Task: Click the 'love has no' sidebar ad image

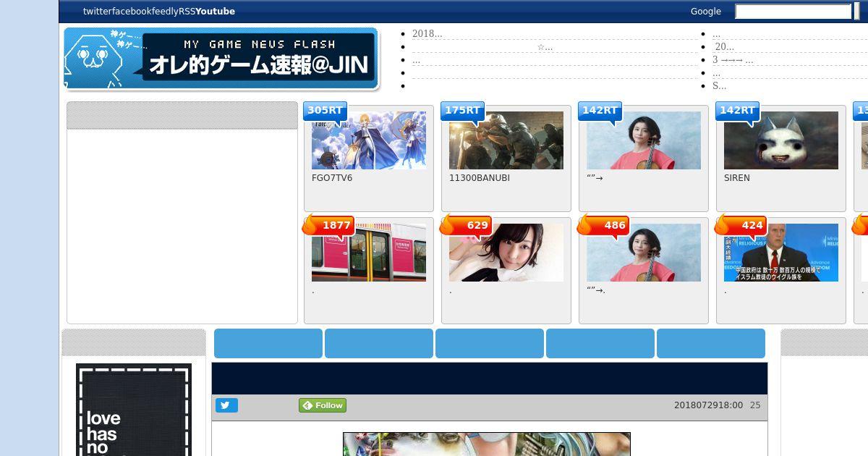Action: coord(134,410)
